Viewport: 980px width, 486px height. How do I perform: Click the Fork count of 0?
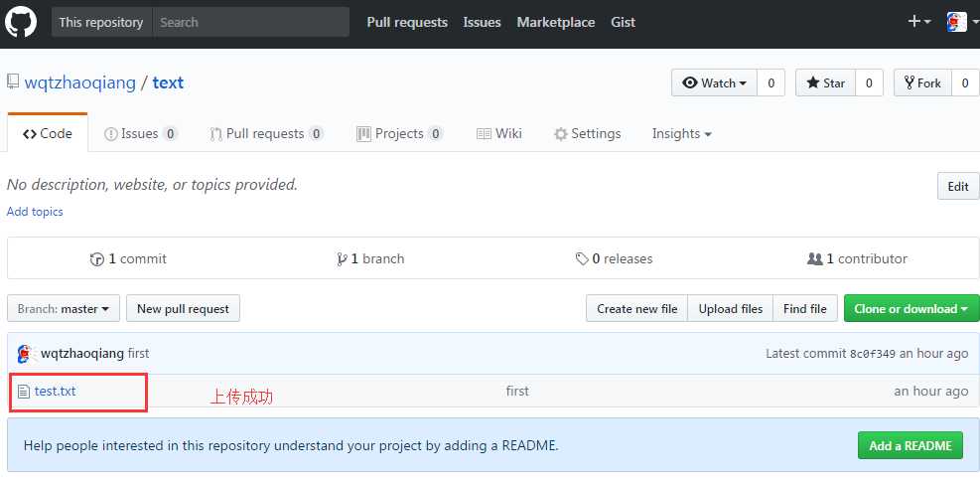click(966, 82)
